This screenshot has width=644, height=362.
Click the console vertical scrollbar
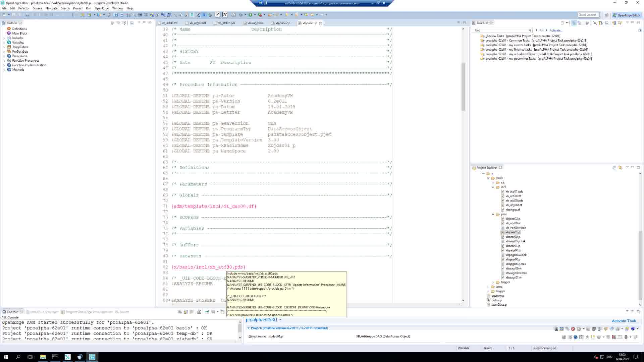(239, 329)
